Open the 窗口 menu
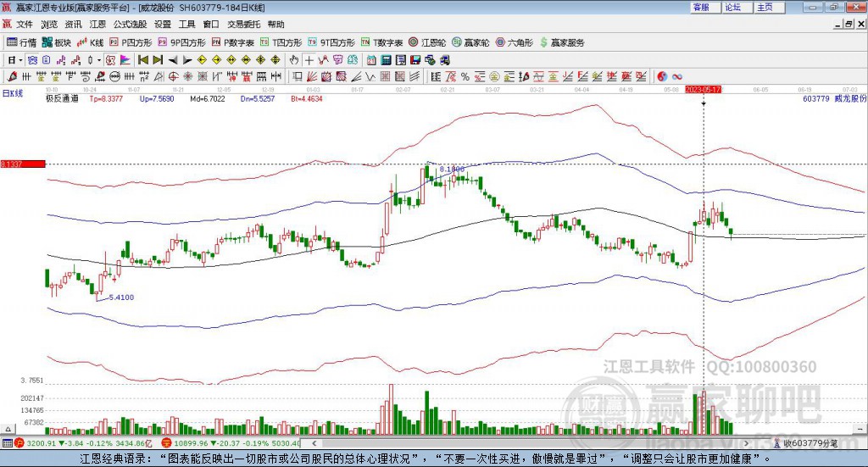Viewport: 868px width, 467px height. [x=211, y=25]
